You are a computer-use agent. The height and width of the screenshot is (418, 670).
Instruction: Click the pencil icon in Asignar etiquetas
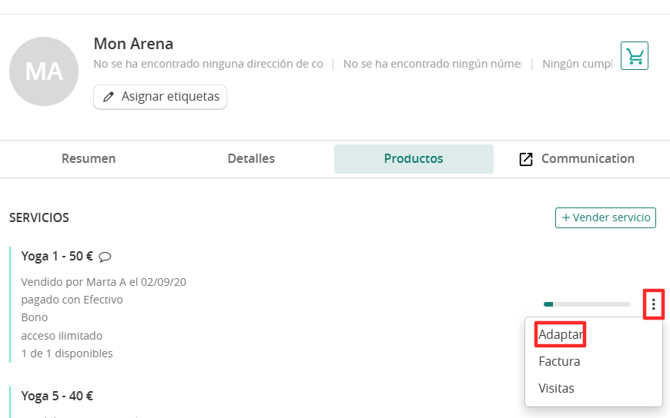tap(108, 97)
